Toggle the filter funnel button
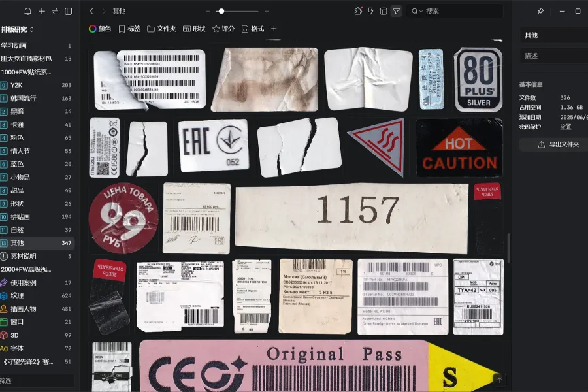This screenshot has width=588, height=392. pos(396,11)
